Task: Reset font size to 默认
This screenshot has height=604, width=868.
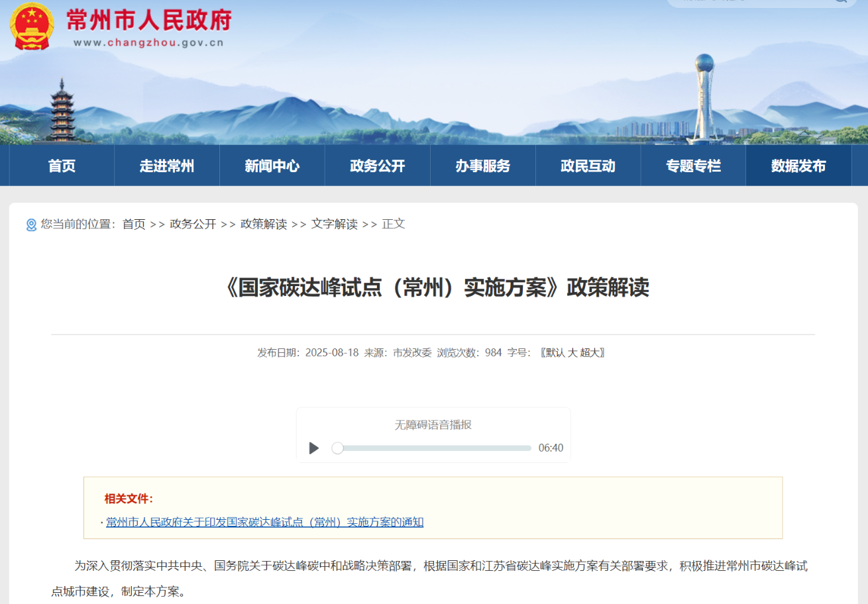Action: pos(553,352)
